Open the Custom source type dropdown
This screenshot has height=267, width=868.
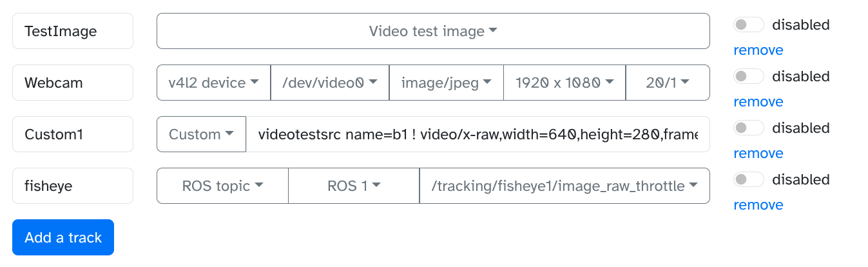pos(201,134)
